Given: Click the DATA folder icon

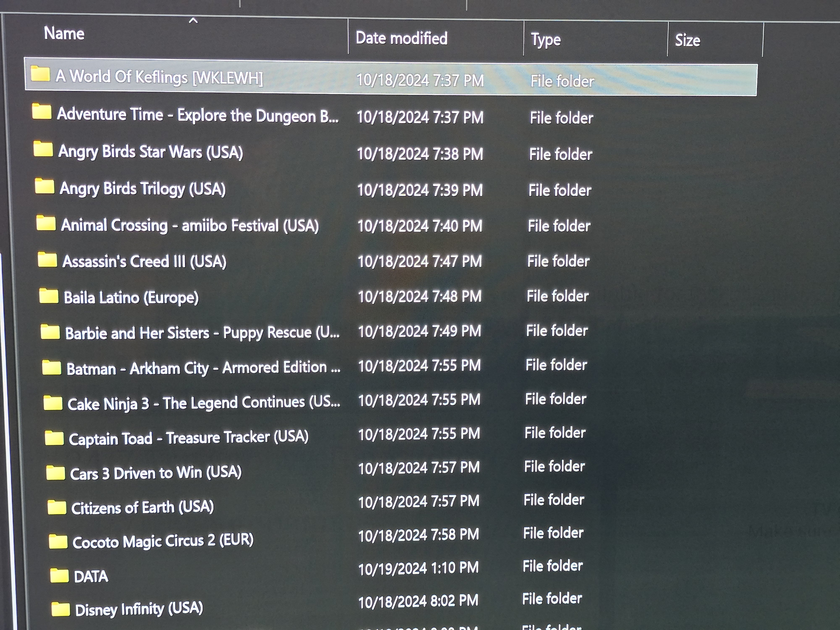Looking at the screenshot, I should (59, 576).
